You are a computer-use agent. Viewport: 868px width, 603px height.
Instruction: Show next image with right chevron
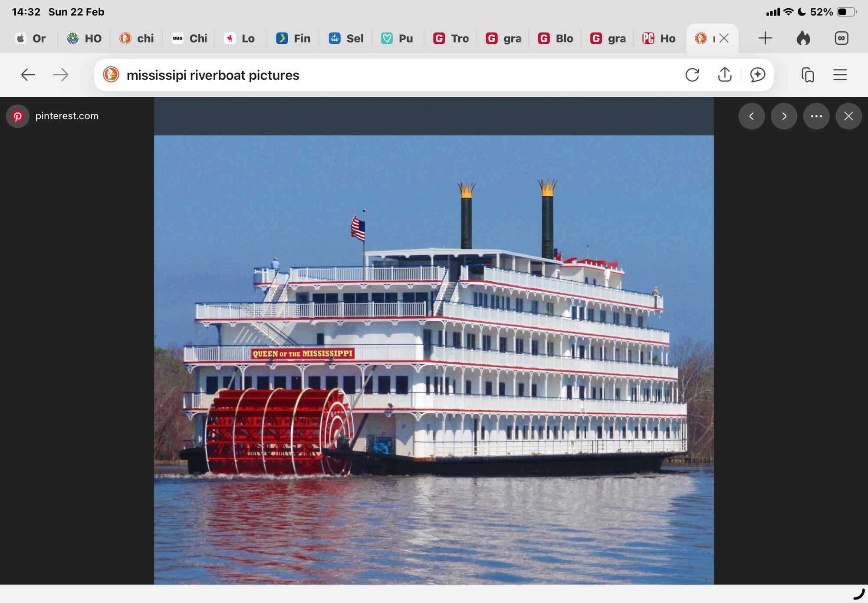click(x=784, y=116)
